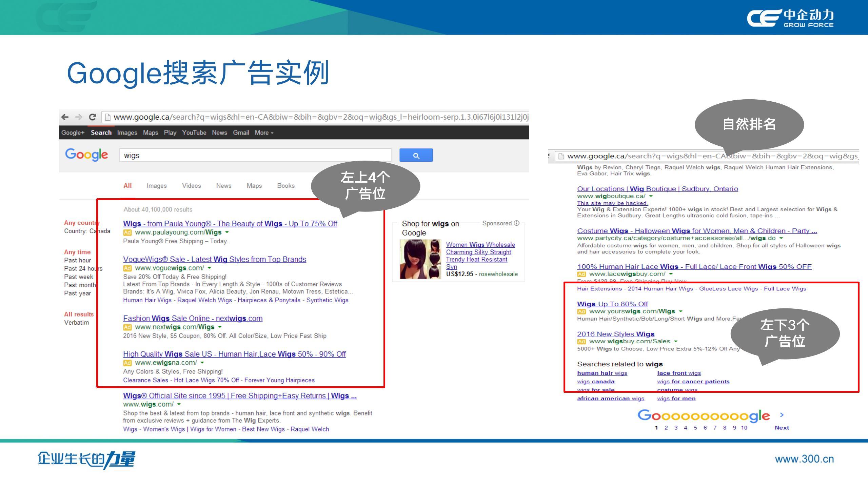Click the left google.ca address bar
Viewport: 868px width, 488px height.
pos(315,117)
